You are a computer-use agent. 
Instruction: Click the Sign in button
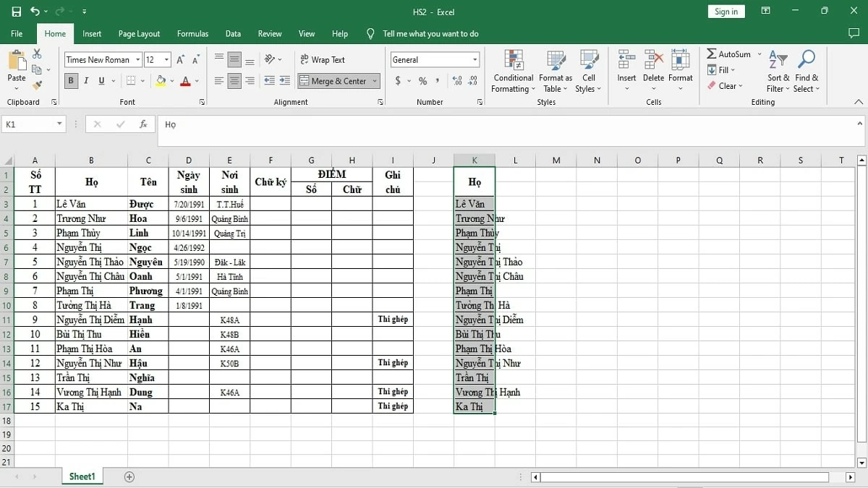[726, 11]
